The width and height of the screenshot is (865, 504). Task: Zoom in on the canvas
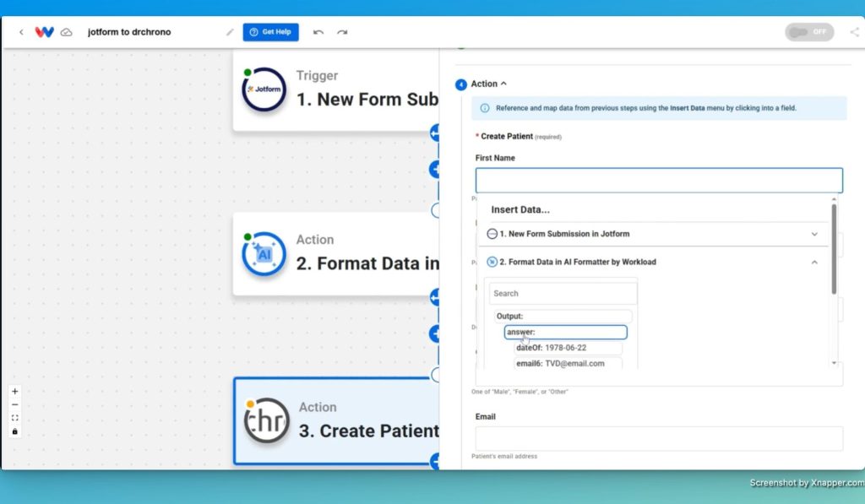pyautogui.click(x=15, y=391)
